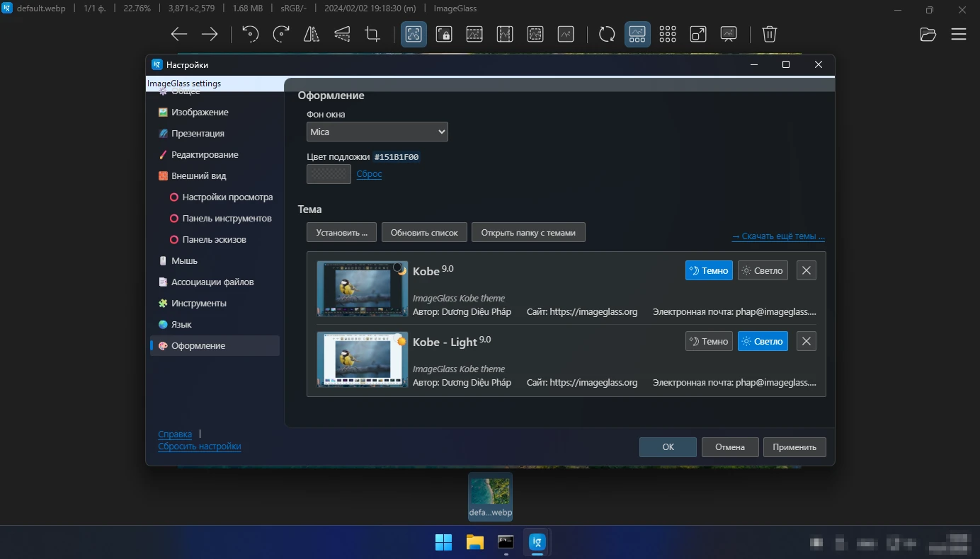Start slideshow with the presentation icon
This screenshot has width=980, height=559.
point(729,34)
